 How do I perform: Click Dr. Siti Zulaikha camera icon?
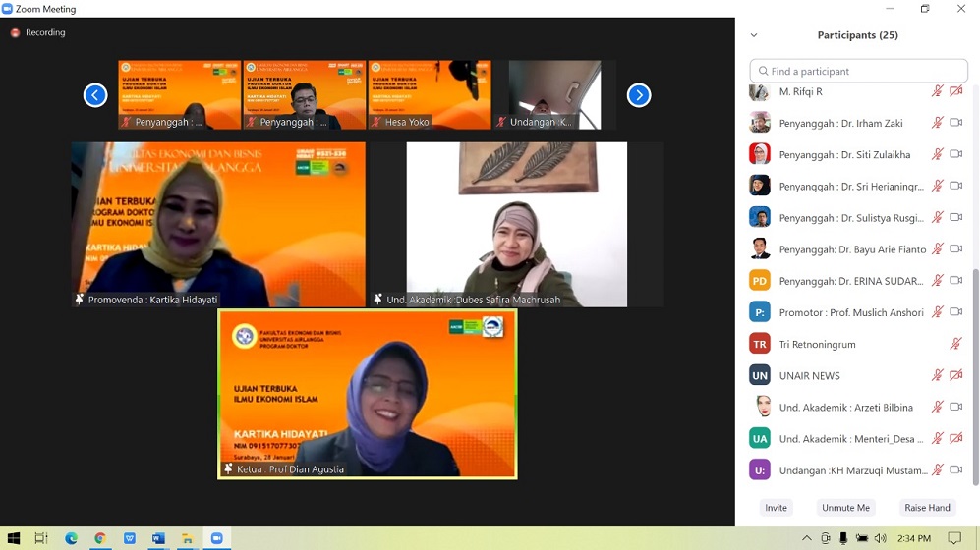tap(955, 153)
